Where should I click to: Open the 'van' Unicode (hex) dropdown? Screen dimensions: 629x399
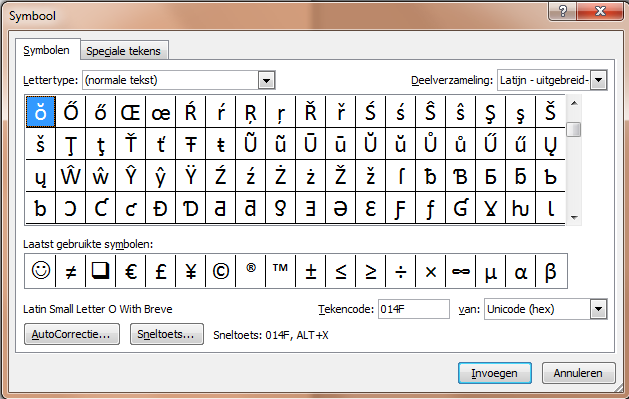tap(599, 309)
